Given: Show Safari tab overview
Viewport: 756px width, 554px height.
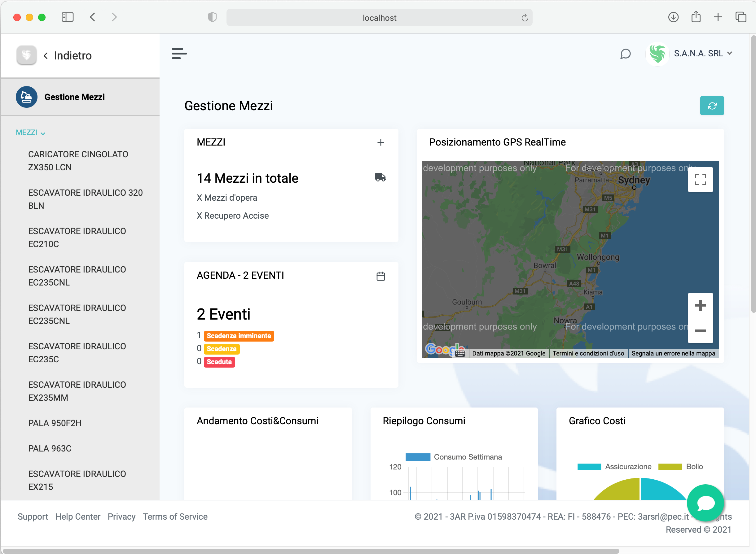Looking at the screenshot, I should tap(741, 17).
